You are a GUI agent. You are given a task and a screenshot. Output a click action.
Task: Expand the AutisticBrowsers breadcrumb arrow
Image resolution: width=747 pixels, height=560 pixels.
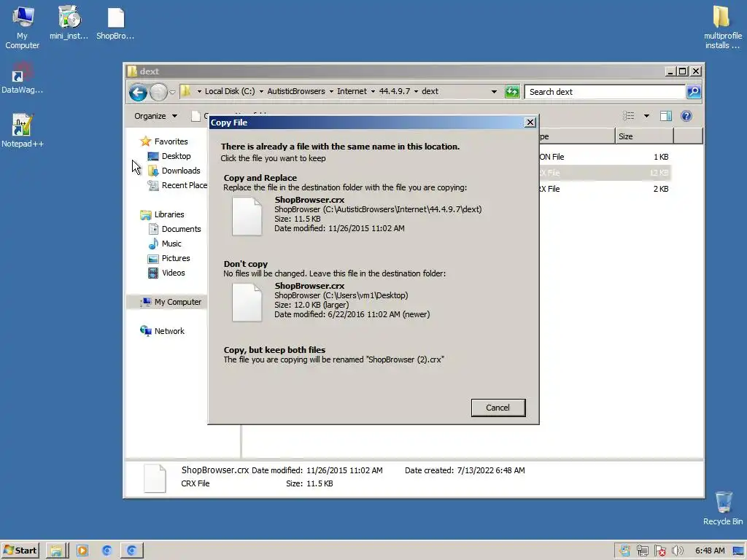pyautogui.click(x=331, y=91)
